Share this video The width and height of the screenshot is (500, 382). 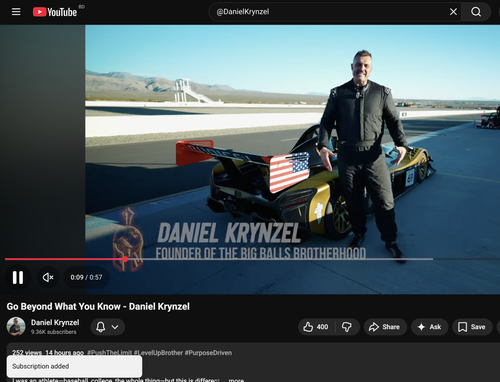coord(385,327)
